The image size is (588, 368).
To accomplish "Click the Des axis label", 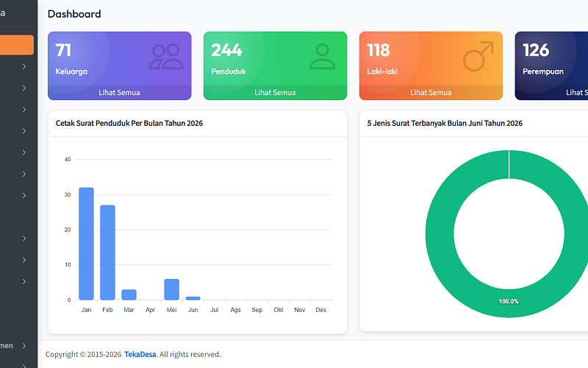I will pos(321,310).
